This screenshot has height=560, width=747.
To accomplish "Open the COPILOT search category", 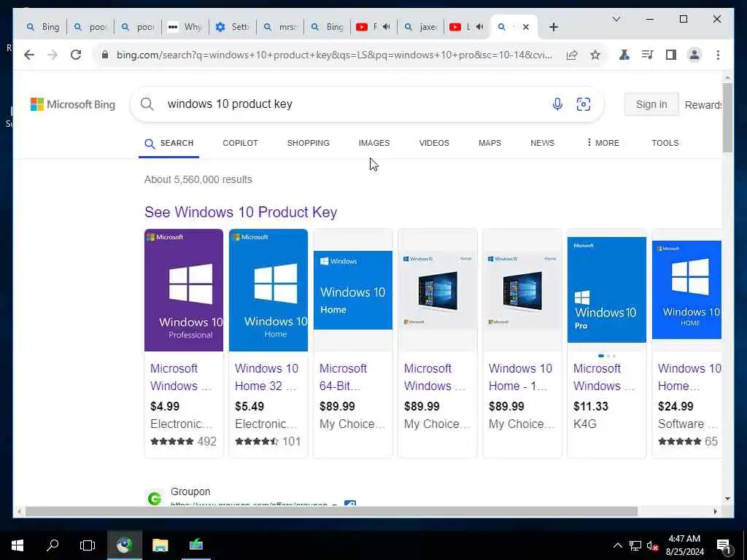I will pos(240,143).
